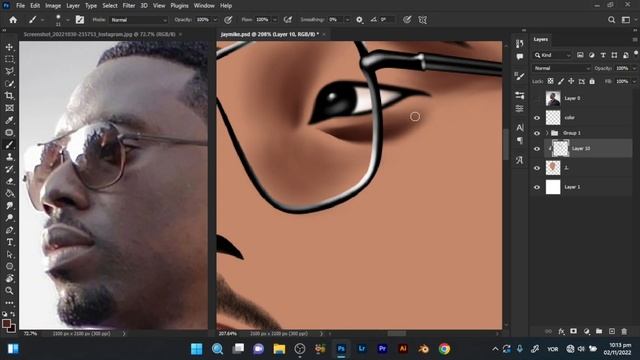Screen dimensions: 640x360
Task: Select the Rectangular Marquee tool
Action: tap(9, 59)
